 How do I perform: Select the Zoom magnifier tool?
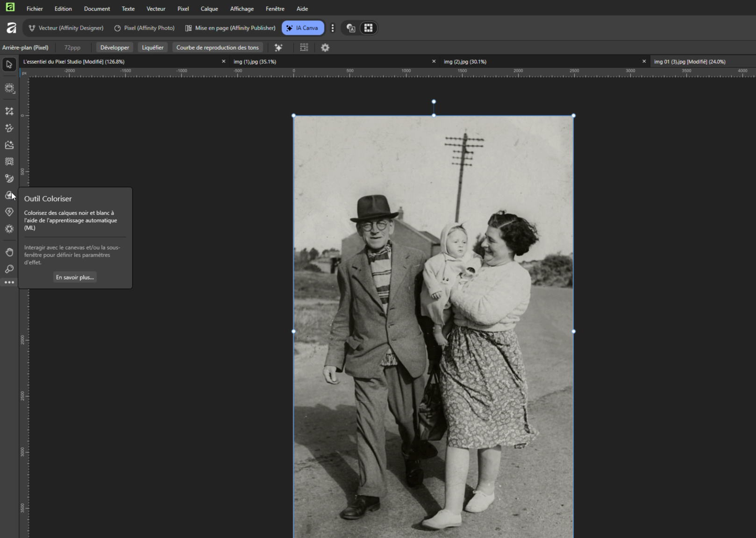click(9, 269)
